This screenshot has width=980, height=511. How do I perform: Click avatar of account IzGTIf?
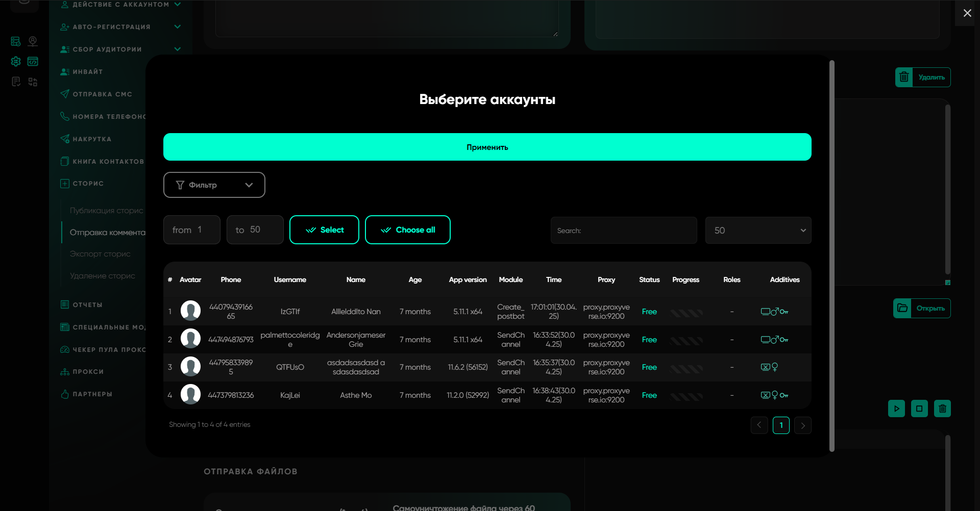190,311
